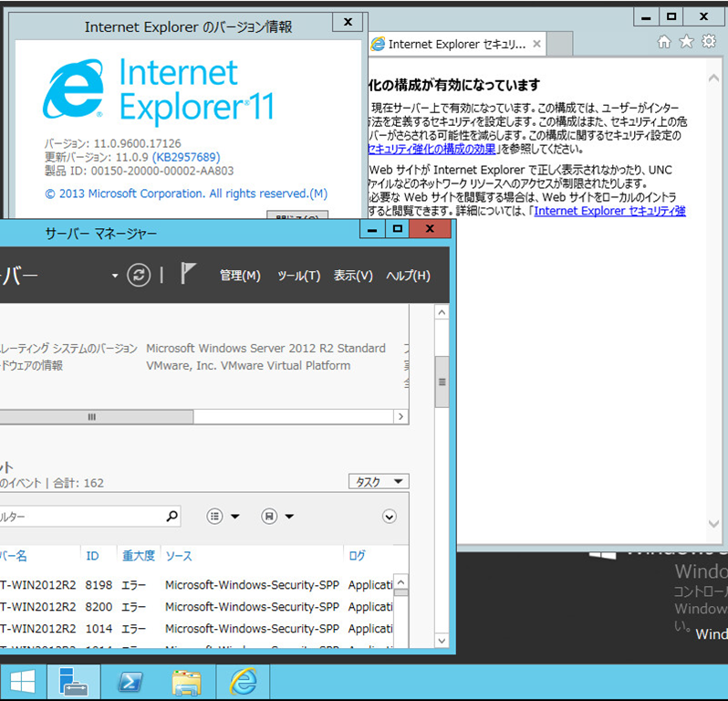Expand the arrow beside the list criteria icon

[235, 516]
